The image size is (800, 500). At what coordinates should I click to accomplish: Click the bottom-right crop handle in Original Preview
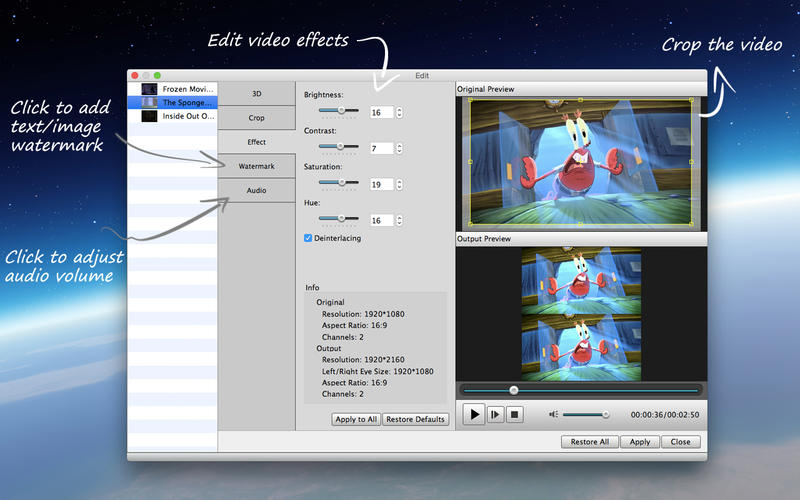coord(691,223)
